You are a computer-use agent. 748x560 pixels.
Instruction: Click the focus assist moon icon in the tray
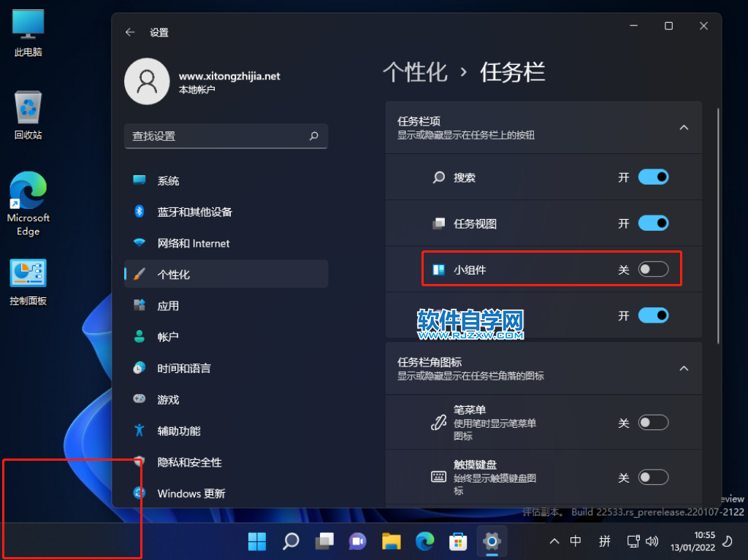coord(728,542)
